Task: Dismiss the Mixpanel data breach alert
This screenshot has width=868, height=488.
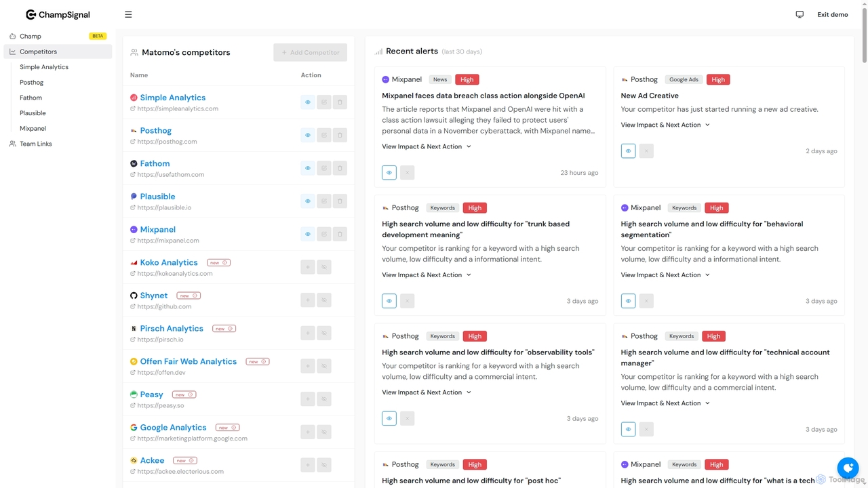Action: (407, 173)
